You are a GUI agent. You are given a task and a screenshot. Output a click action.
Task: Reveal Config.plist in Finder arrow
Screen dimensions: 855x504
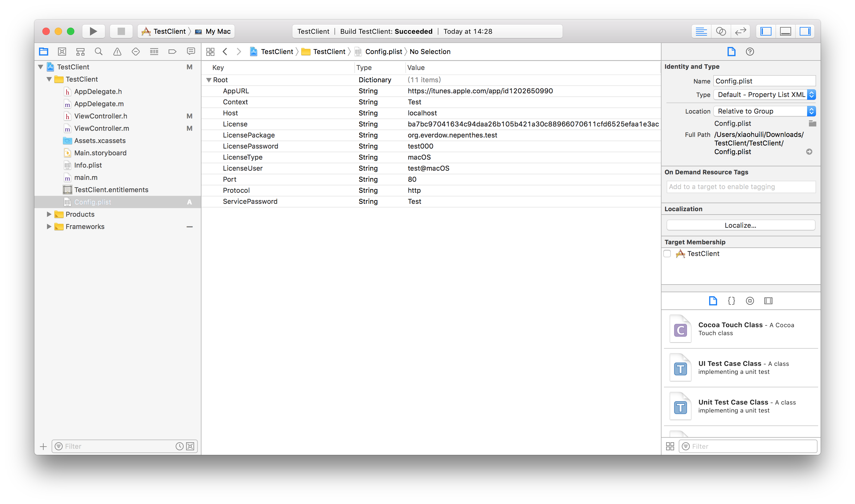809,152
